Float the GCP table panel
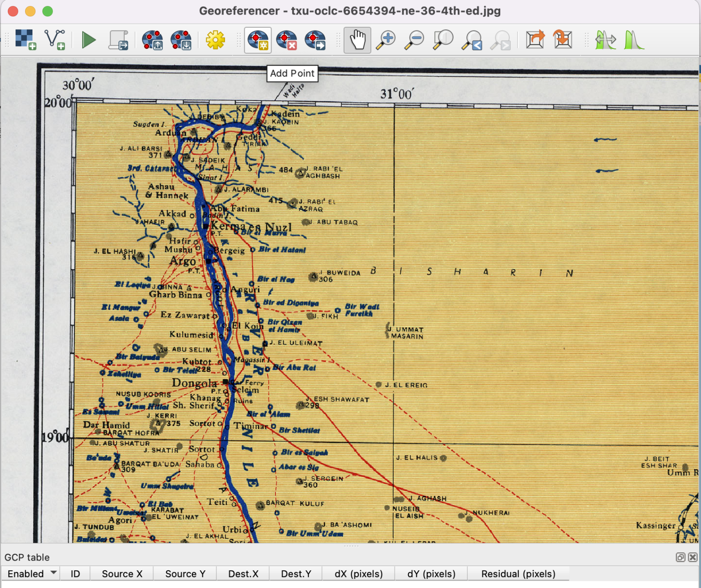Screen dimensions: 701x588 click(680, 557)
